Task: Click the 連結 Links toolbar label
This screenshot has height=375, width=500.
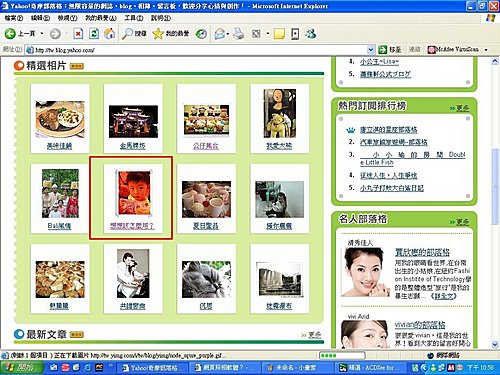Action: point(414,50)
